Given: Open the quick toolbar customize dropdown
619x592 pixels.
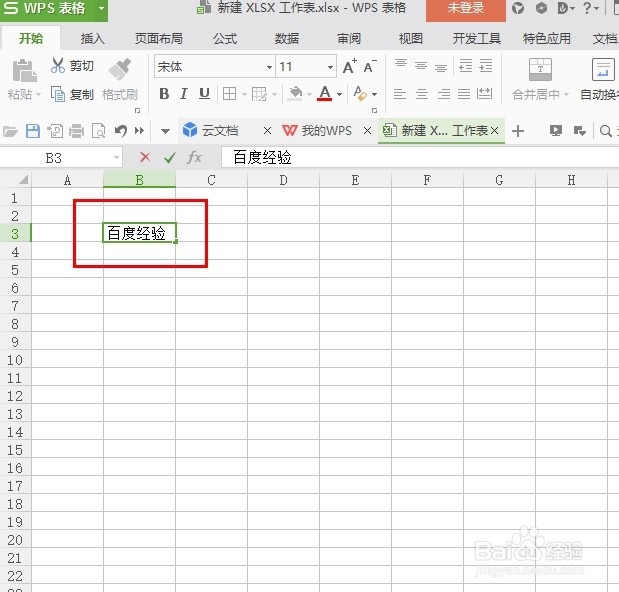Looking at the screenshot, I should coord(165,131).
